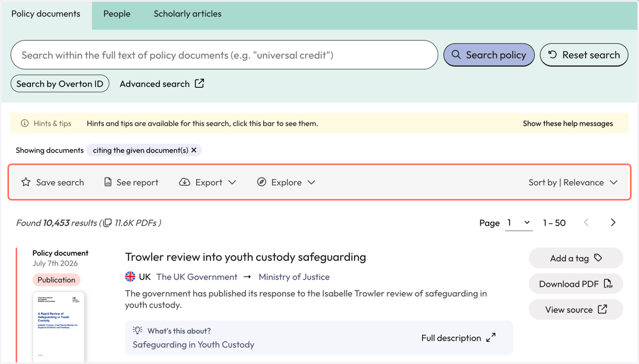Click the lightbulb icon in What's this about
639x364 pixels.
click(x=137, y=330)
